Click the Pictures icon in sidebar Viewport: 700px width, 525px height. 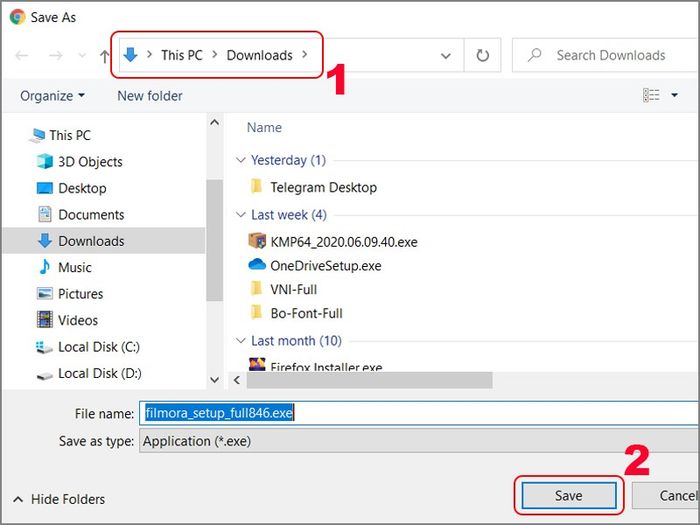click(x=45, y=294)
